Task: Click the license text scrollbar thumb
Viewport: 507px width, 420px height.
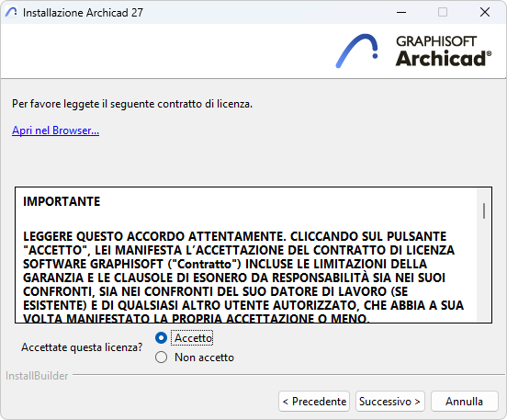Action: pos(484,211)
